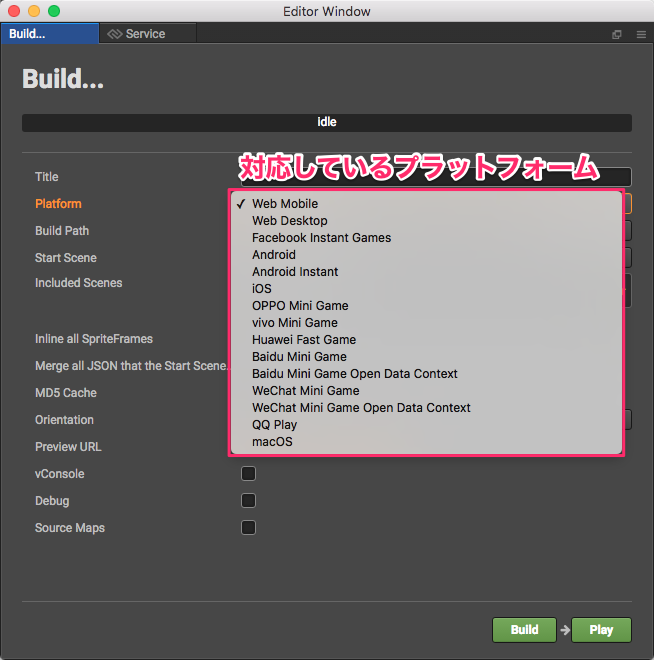
Task: Choose WeChat Mini Game platform
Action: [426, 391]
